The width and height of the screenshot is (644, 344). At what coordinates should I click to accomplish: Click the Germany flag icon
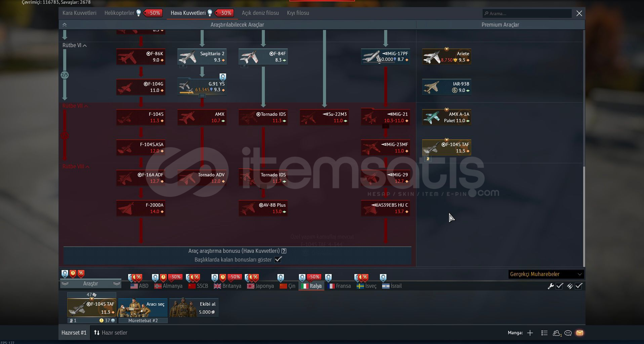(x=158, y=286)
